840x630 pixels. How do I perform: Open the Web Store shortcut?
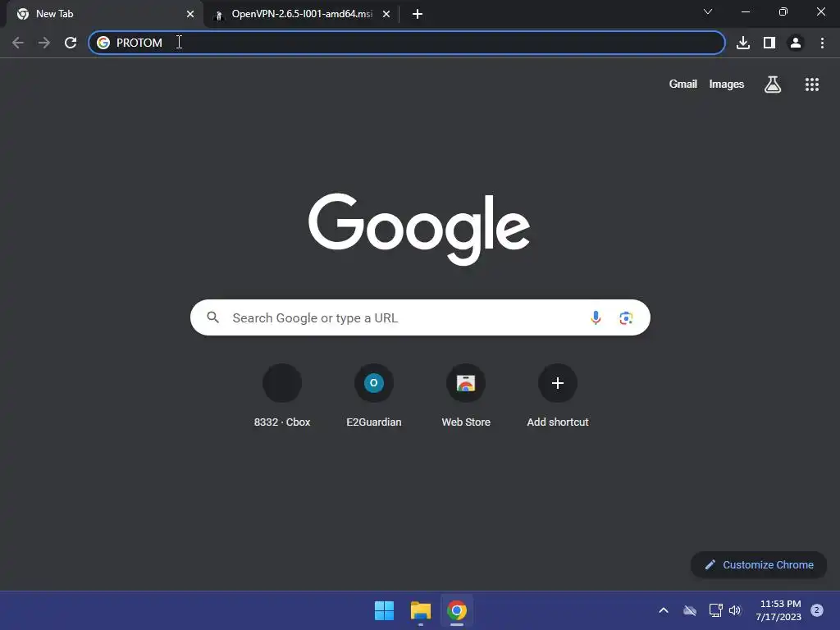point(466,395)
